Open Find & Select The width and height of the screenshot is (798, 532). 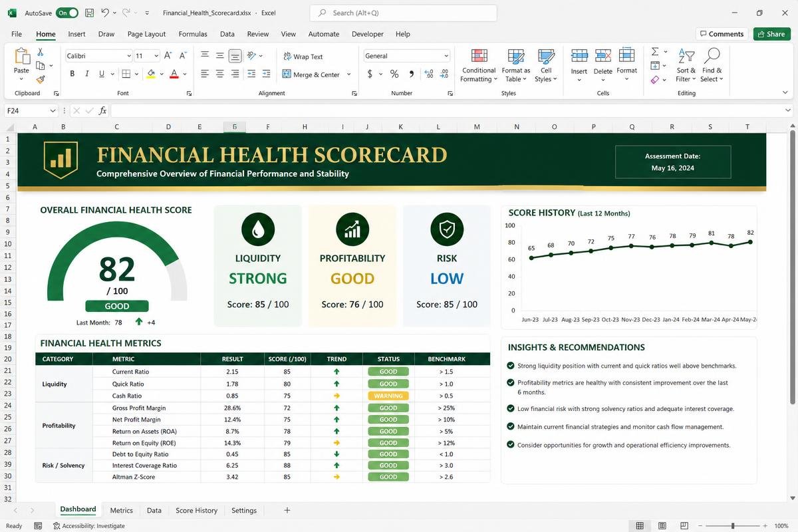point(712,65)
